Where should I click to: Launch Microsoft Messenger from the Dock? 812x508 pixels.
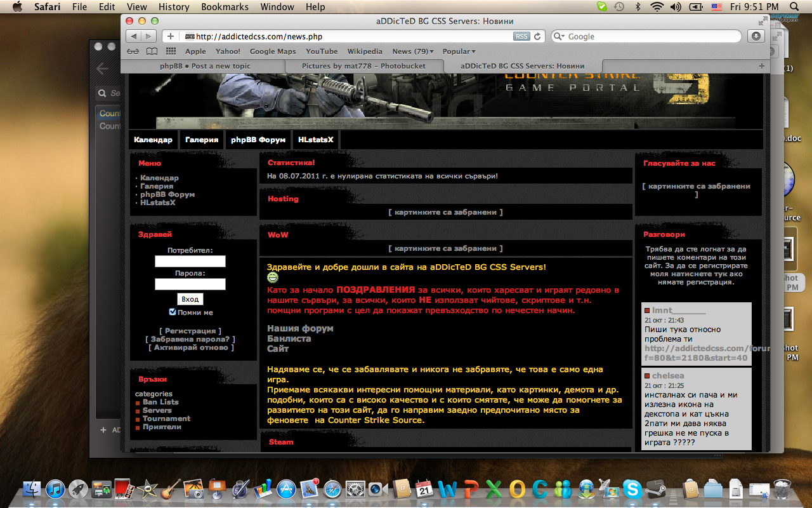tap(563, 489)
